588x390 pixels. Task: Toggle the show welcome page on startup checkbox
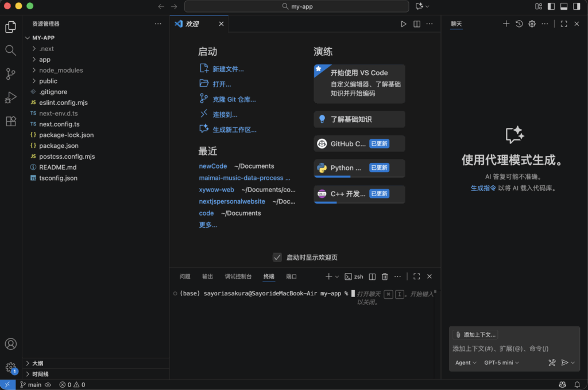coord(277,258)
